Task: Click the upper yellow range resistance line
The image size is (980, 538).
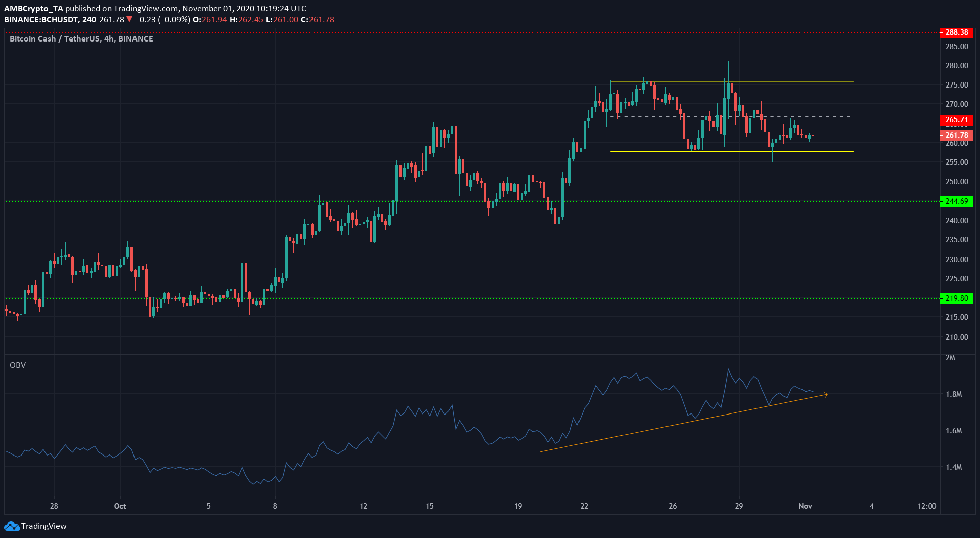Action: (x=732, y=81)
